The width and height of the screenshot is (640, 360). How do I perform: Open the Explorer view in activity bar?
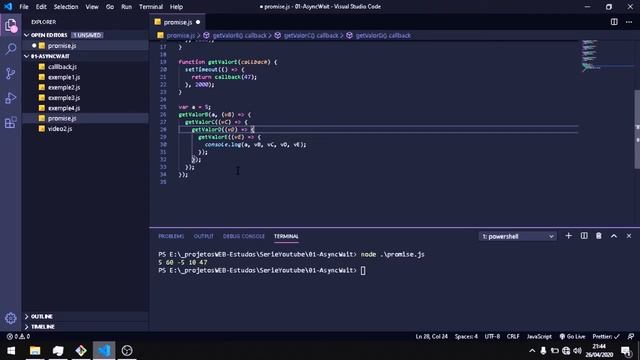click(x=11, y=25)
